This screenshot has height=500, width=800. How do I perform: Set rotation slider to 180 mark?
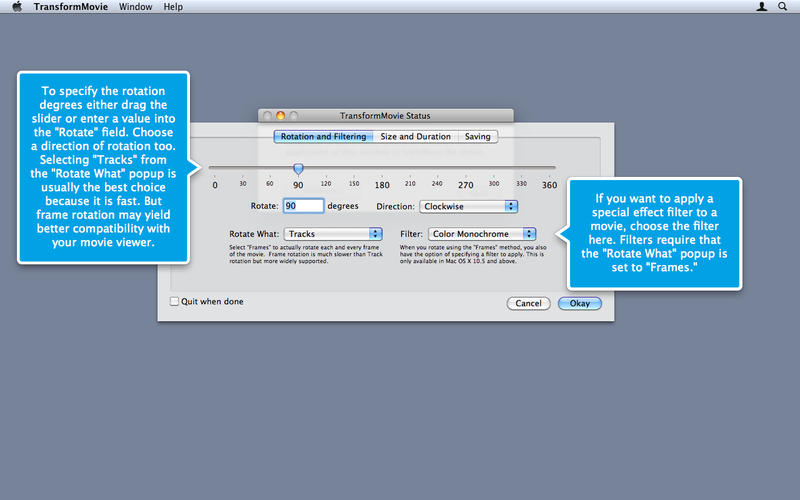point(382,167)
